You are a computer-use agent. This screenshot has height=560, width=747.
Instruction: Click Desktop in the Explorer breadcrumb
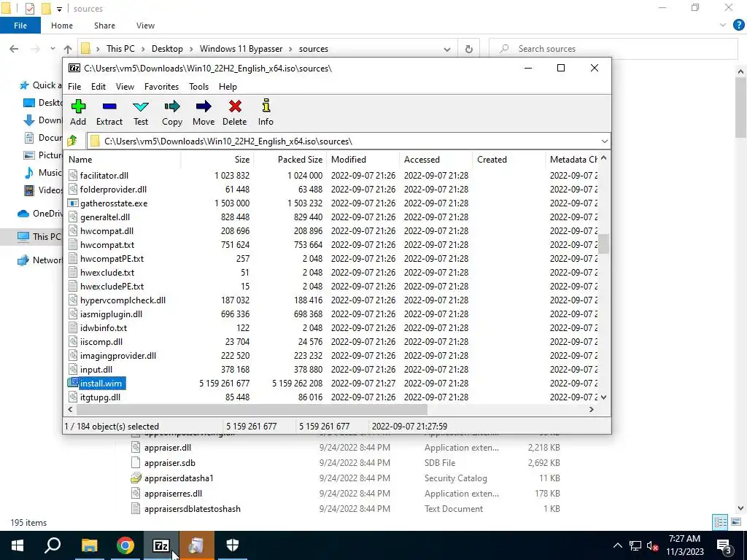click(167, 49)
